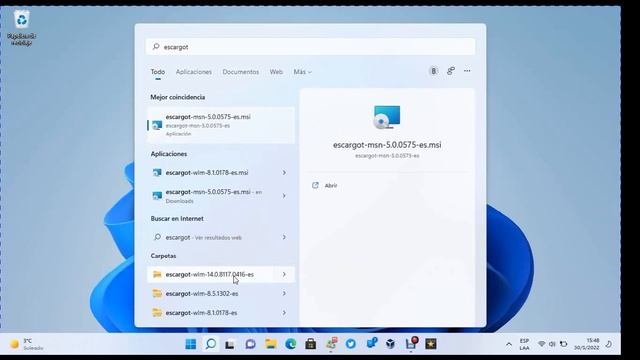Open the Wi-Fi network tray icon
The image size is (640, 360).
[x=542, y=344]
